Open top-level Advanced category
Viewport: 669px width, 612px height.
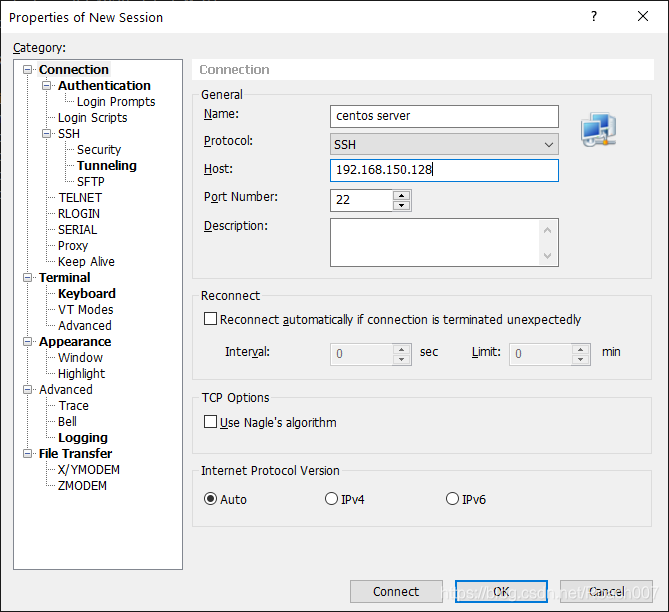66,390
